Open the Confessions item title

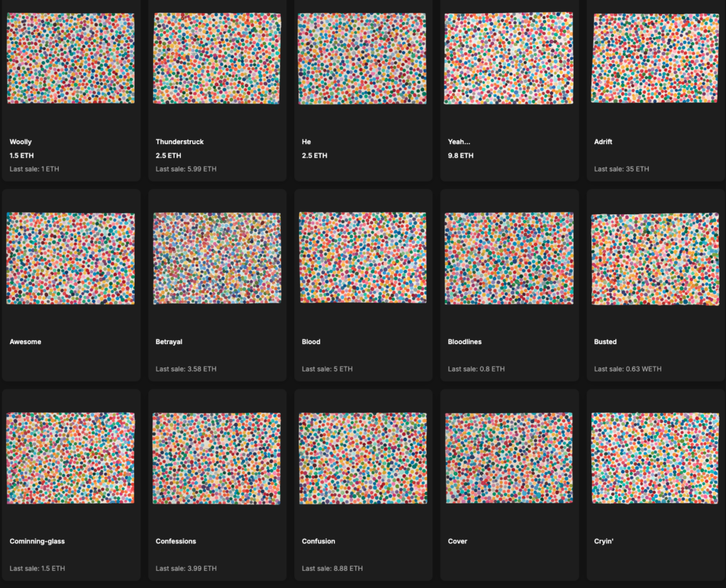click(176, 541)
